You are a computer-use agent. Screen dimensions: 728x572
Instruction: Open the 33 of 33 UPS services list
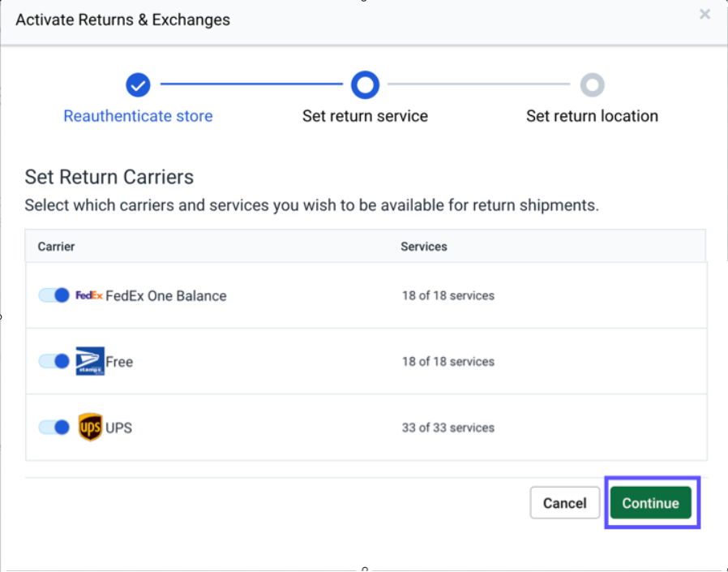click(448, 428)
